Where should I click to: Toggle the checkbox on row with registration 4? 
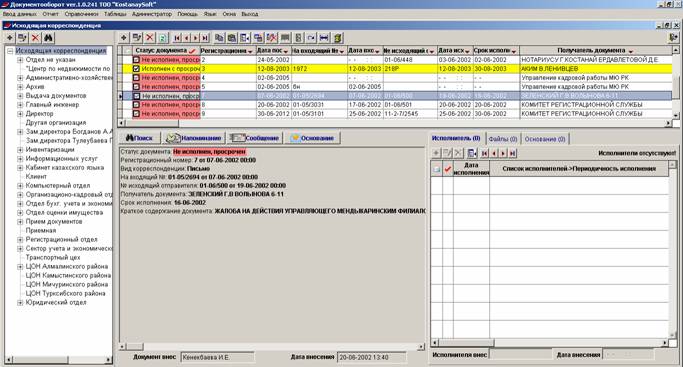tap(136, 78)
